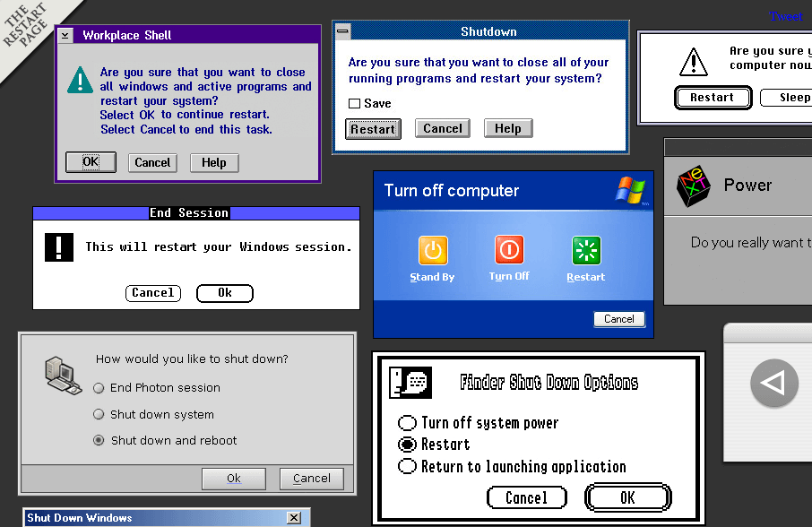
Task: Click the warning triangle icon in Workplace Shell
Action: [x=81, y=80]
